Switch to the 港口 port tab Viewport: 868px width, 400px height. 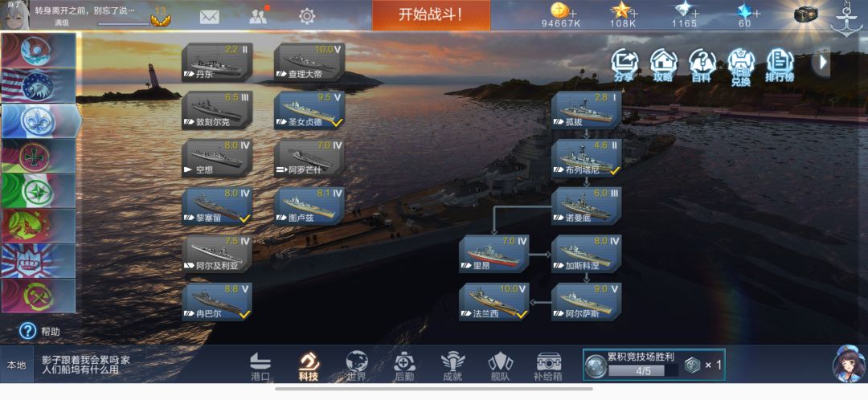coord(260,367)
